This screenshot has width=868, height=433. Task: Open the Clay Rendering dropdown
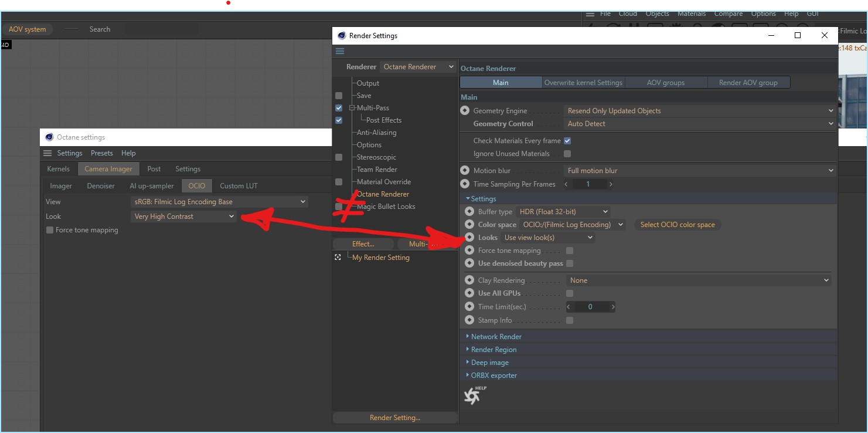pyautogui.click(x=699, y=280)
